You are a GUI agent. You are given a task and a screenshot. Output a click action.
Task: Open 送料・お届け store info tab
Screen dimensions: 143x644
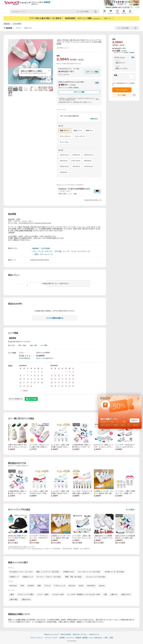pyautogui.click(x=22, y=345)
